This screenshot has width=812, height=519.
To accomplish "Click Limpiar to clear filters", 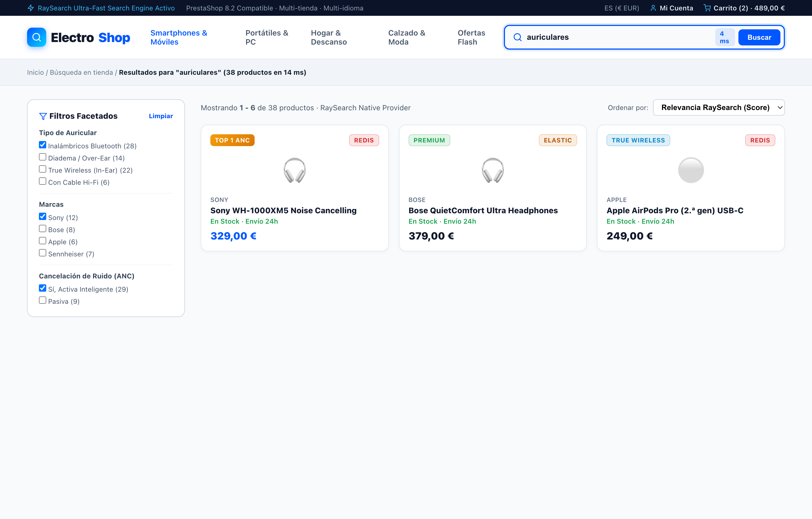I will click(x=161, y=116).
